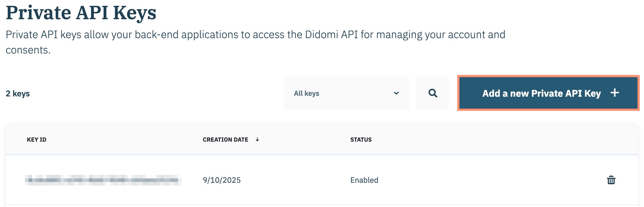Click the magnifying glass search icon

[x=433, y=93]
